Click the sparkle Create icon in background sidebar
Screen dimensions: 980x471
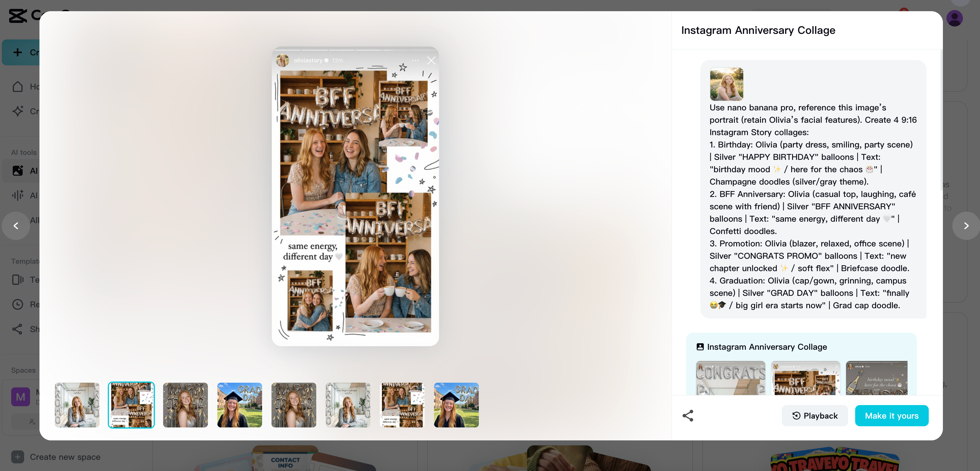pyautogui.click(x=17, y=111)
